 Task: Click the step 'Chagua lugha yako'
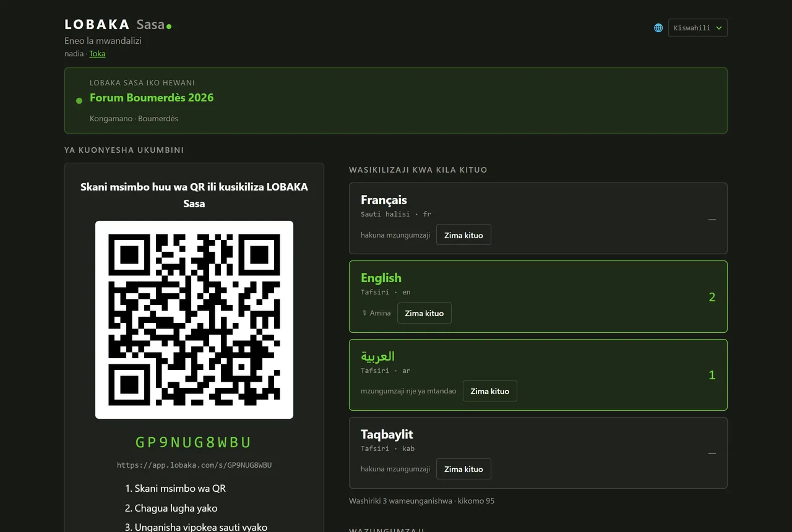pos(176,508)
